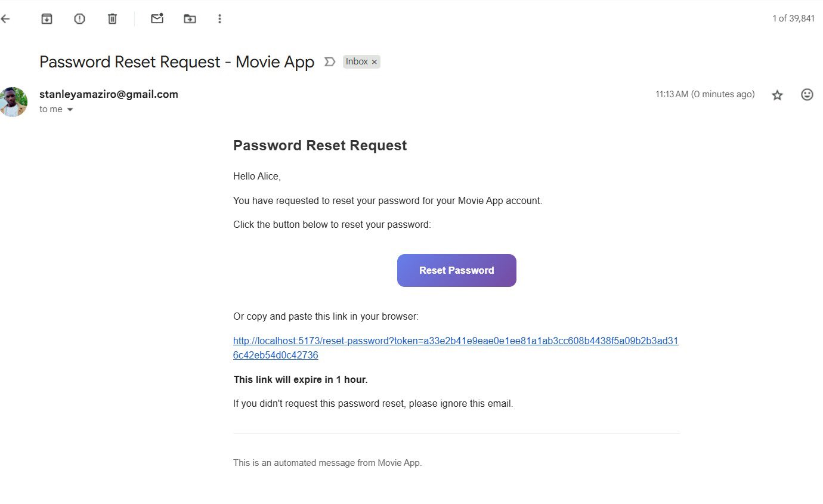The width and height of the screenshot is (823, 504).
Task: Archive this email
Action: 47,19
